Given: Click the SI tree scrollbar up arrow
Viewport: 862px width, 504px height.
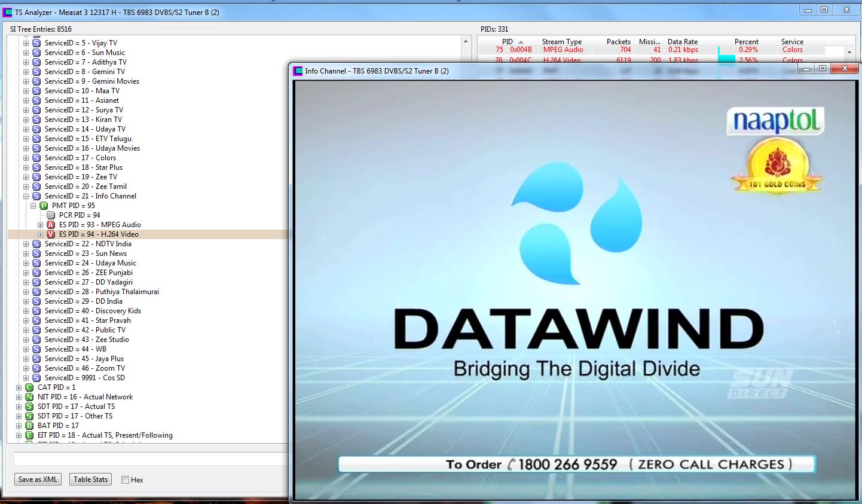Looking at the screenshot, I should 466,41.
